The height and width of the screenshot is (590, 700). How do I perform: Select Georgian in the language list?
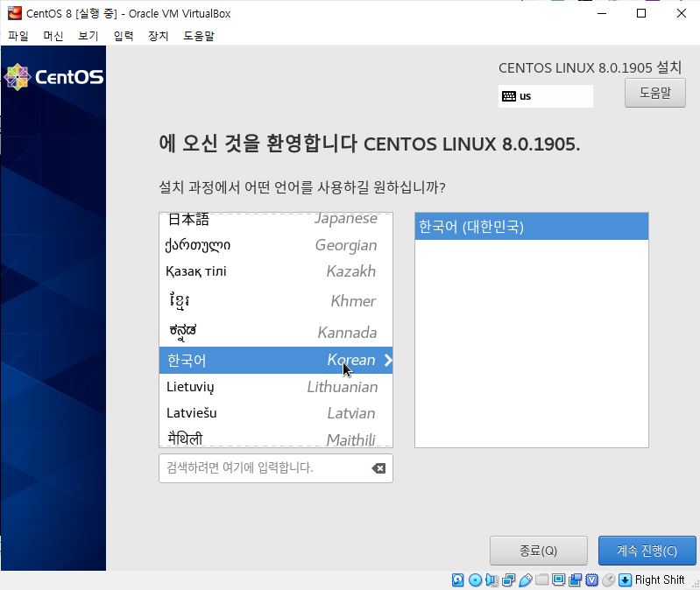[x=276, y=245]
